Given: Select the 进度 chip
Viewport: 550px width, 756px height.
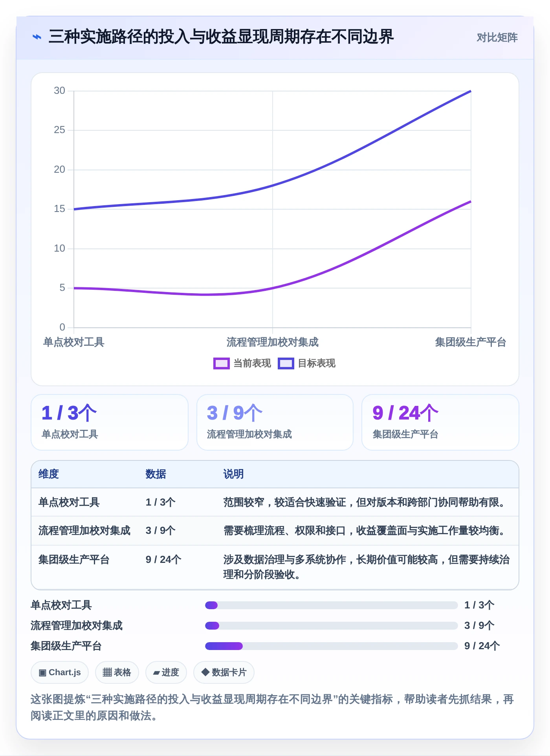Looking at the screenshot, I should 166,672.
